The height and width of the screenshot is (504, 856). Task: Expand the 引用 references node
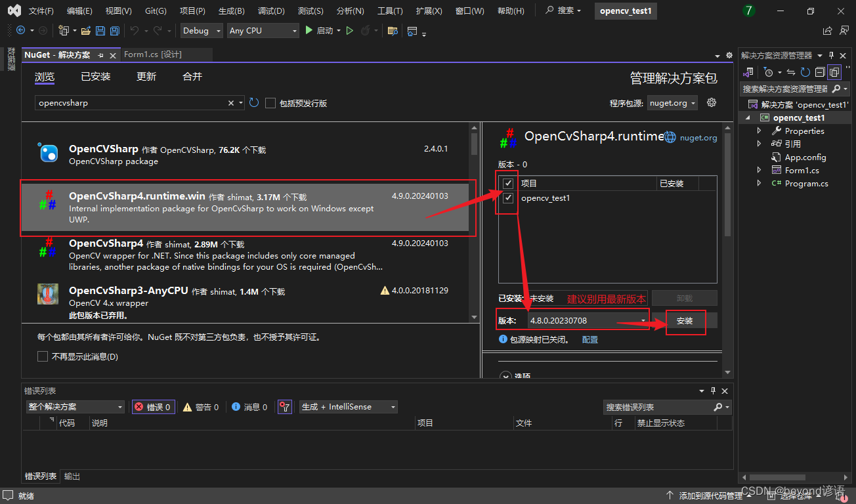[x=760, y=144]
